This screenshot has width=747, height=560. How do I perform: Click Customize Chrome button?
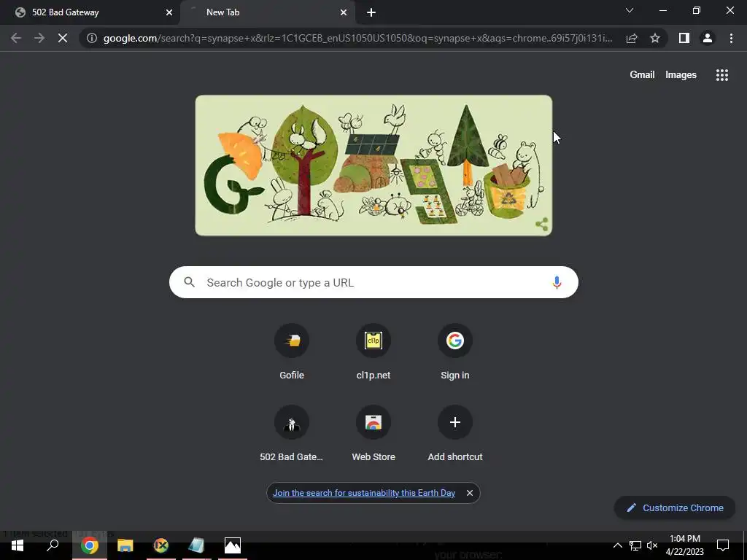[675, 507]
